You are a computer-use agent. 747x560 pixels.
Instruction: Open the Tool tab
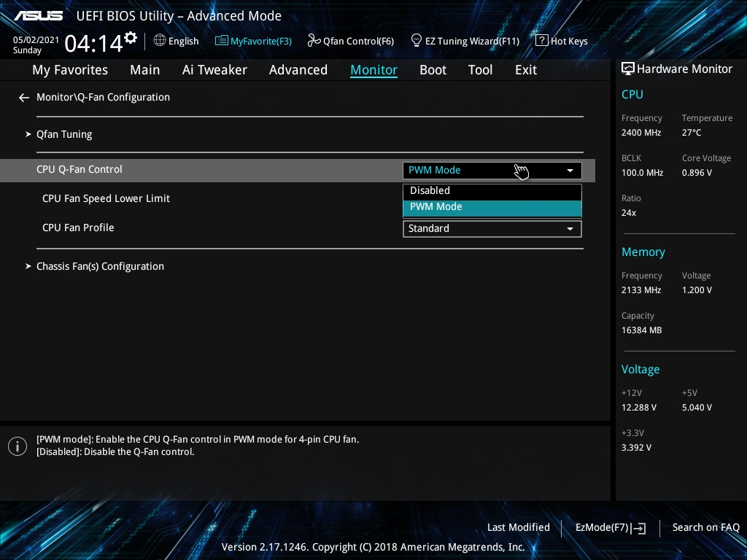click(x=480, y=70)
